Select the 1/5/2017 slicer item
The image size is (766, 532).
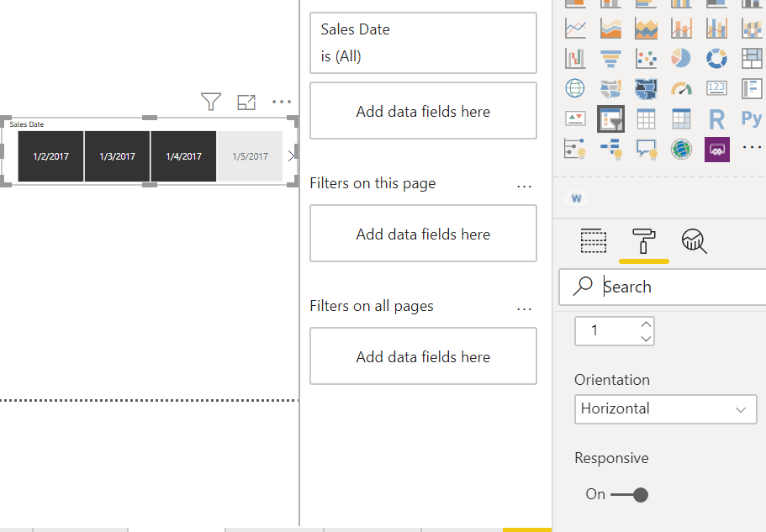250,156
